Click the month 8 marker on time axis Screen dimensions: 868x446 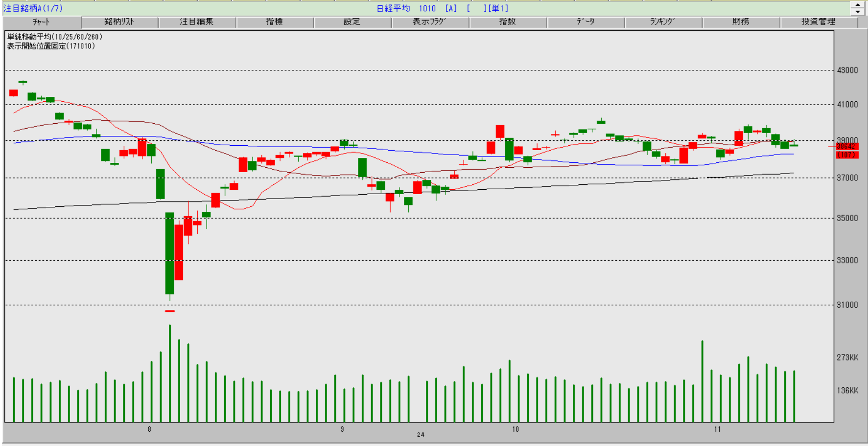click(149, 429)
